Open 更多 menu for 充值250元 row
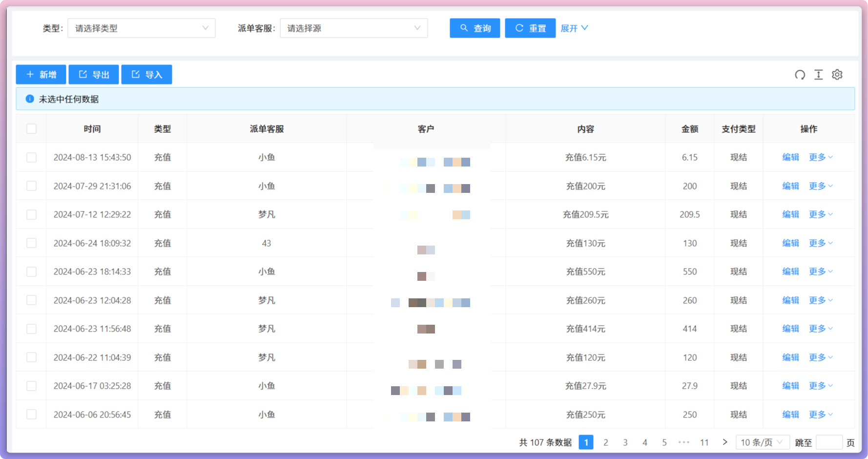The image size is (868, 459). coord(821,415)
